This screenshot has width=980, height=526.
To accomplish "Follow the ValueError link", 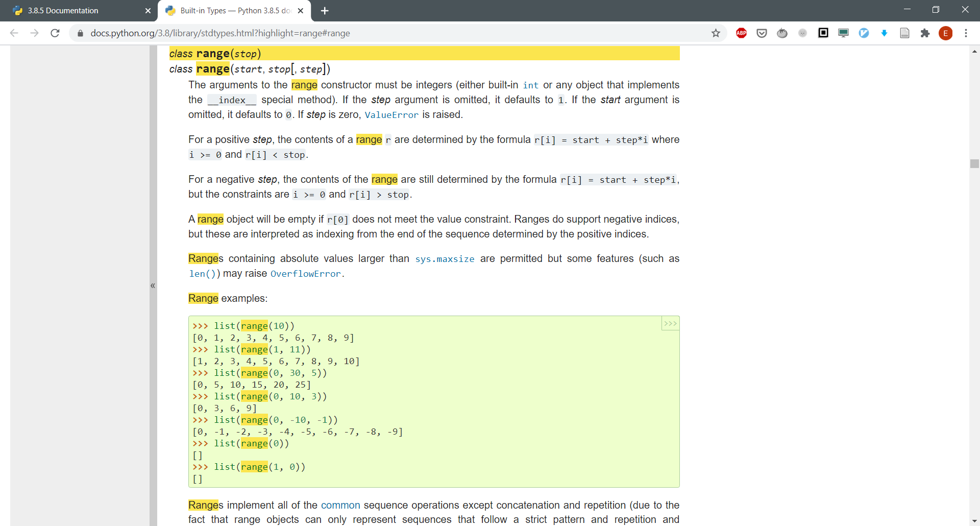I will click(391, 115).
